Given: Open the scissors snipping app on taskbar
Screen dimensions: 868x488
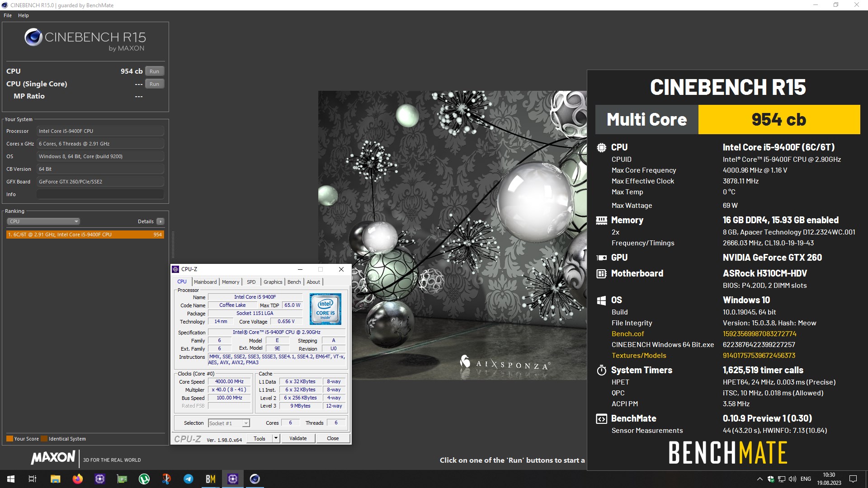Looking at the screenshot, I should 166,479.
